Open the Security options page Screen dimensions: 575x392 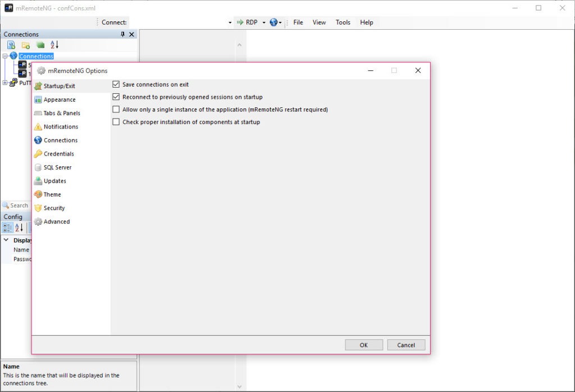pos(71,208)
